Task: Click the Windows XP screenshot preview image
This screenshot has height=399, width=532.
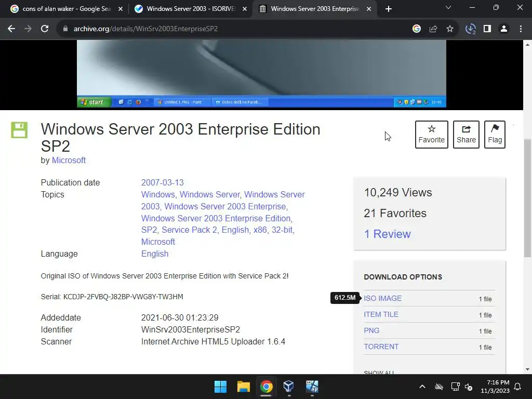Action: point(262,74)
